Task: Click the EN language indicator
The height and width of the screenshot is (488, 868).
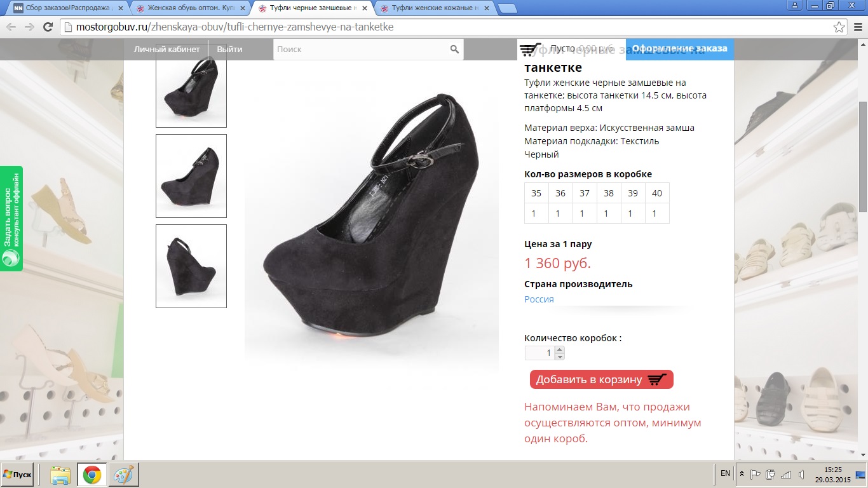Action: [x=725, y=473]
